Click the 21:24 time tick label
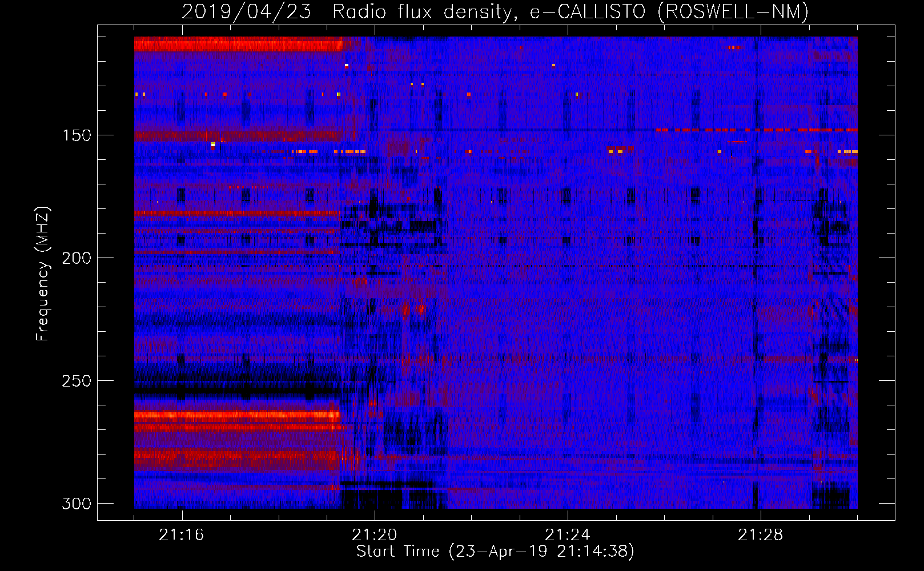924x571 pixels. coord(568,535)
